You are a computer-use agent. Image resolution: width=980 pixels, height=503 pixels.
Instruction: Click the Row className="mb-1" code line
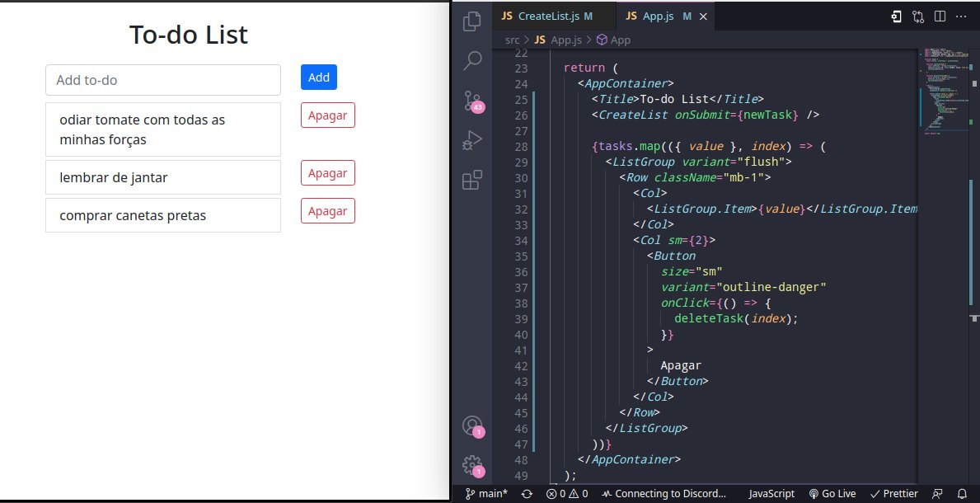(x=695, y=177)
